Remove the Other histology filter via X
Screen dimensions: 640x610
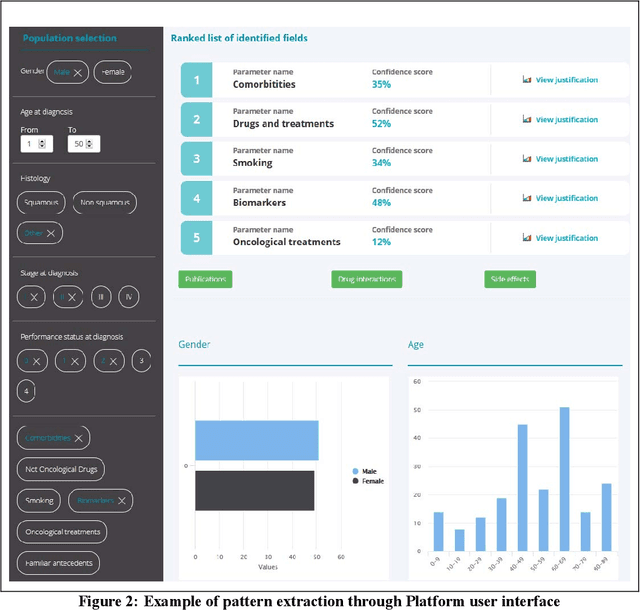[52, 233]
